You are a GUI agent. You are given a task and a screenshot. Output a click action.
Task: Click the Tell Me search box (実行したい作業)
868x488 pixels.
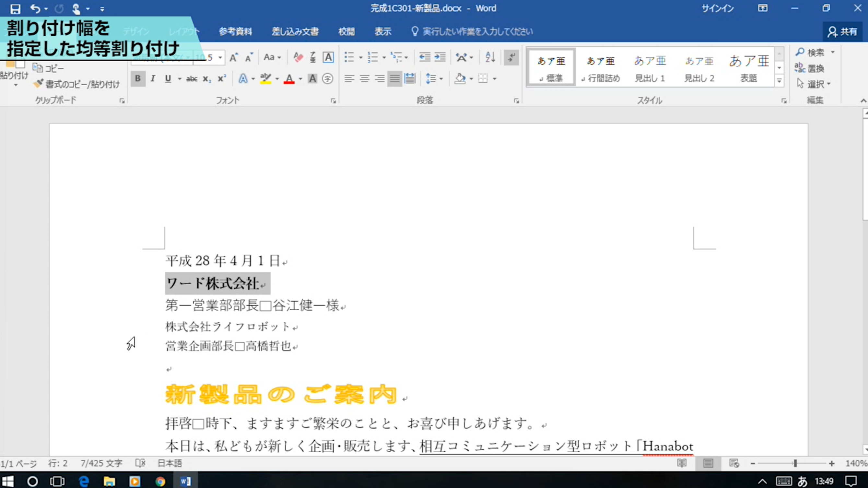coord(477,32)
